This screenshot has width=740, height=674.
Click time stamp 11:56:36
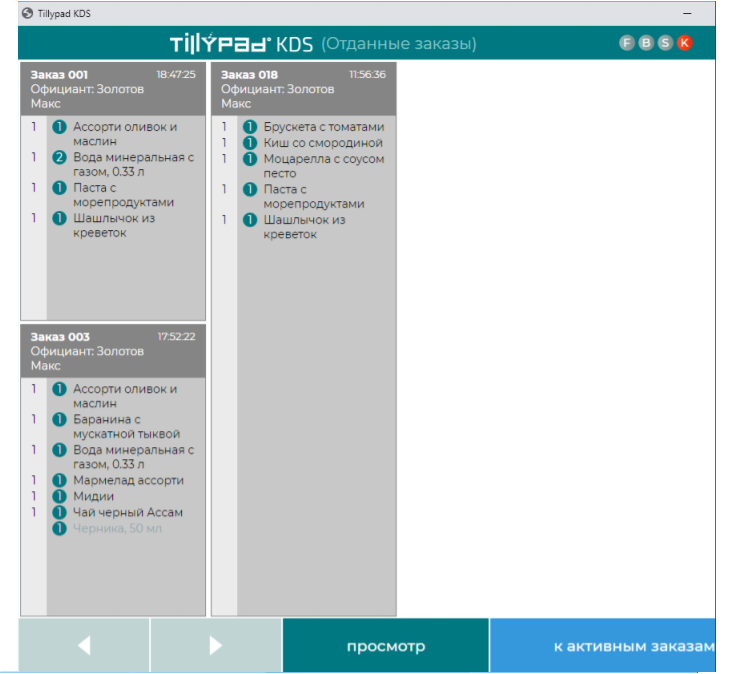point(367,75)
